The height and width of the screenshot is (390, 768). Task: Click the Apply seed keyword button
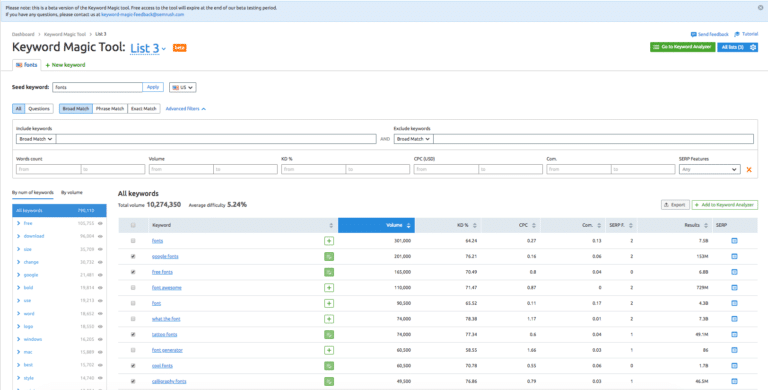[153, 87]
